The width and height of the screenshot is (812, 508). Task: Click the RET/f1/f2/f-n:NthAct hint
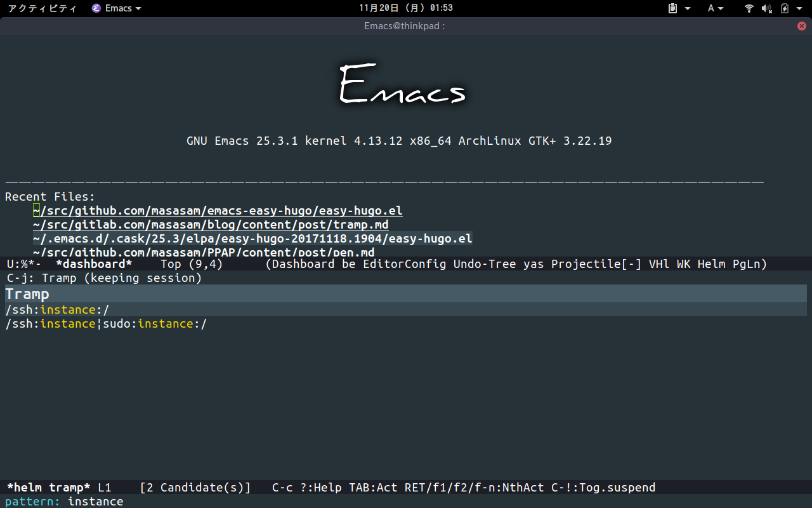(474, 488)
